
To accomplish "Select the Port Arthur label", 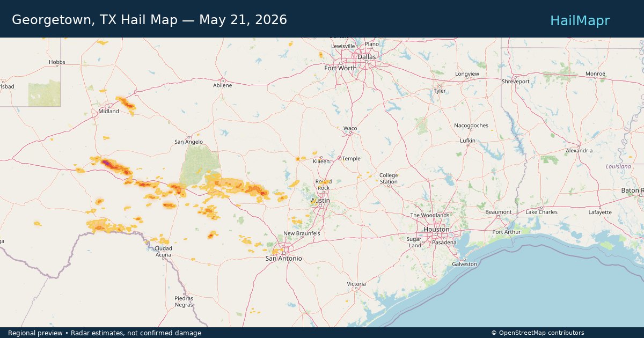I will pos(507,232).
